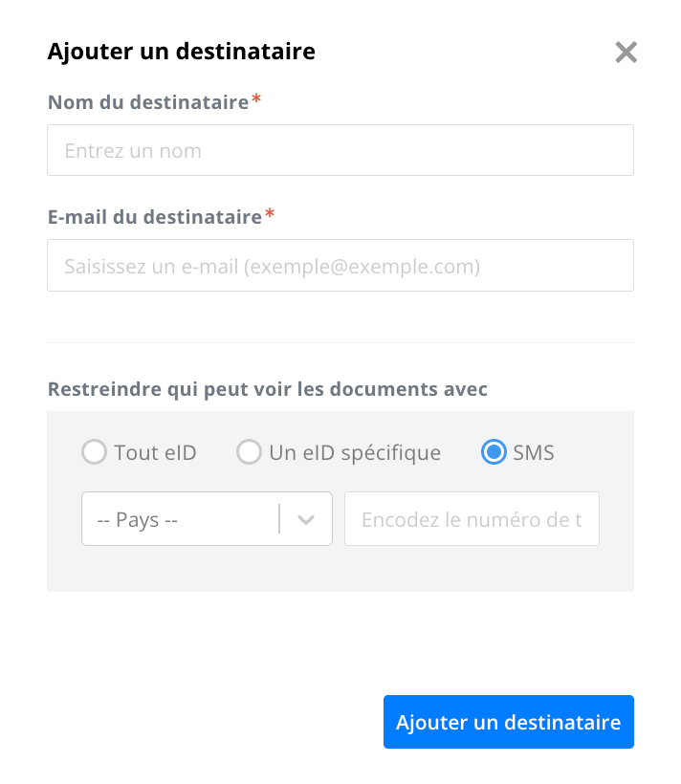Image resolution: width=681 pixels, height=784 pixels.
Task: Expand country list via the chevron arrow
Action: (x=306, y=519)
